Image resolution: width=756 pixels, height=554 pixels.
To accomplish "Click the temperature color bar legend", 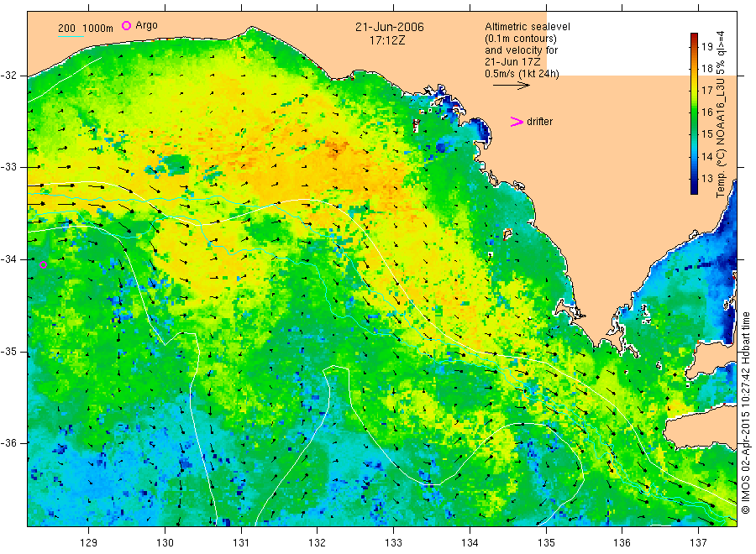I will (694, 113).
